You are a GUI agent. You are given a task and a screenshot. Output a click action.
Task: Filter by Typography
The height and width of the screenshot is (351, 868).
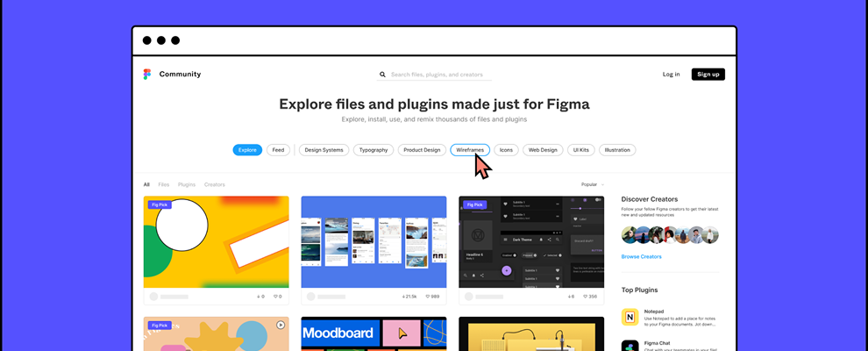[x=374, y=150]
